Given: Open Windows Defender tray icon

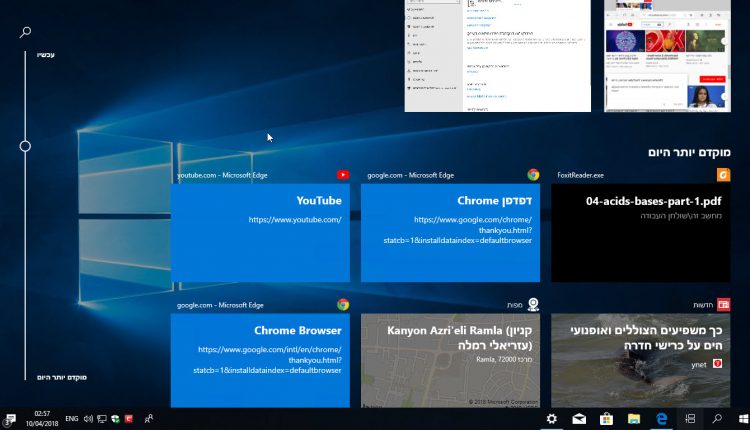Looking at the screenshot, I should pos(115,419).
